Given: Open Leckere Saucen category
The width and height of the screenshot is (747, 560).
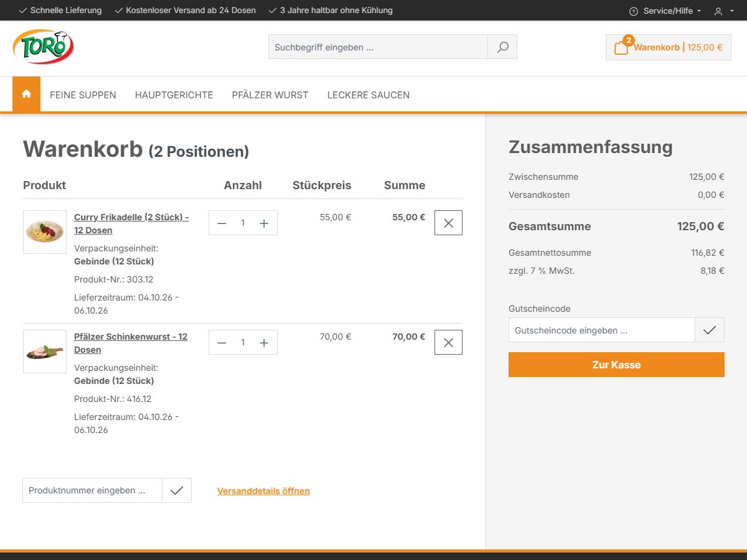Looking at the screenshot, I should (369, 95).
